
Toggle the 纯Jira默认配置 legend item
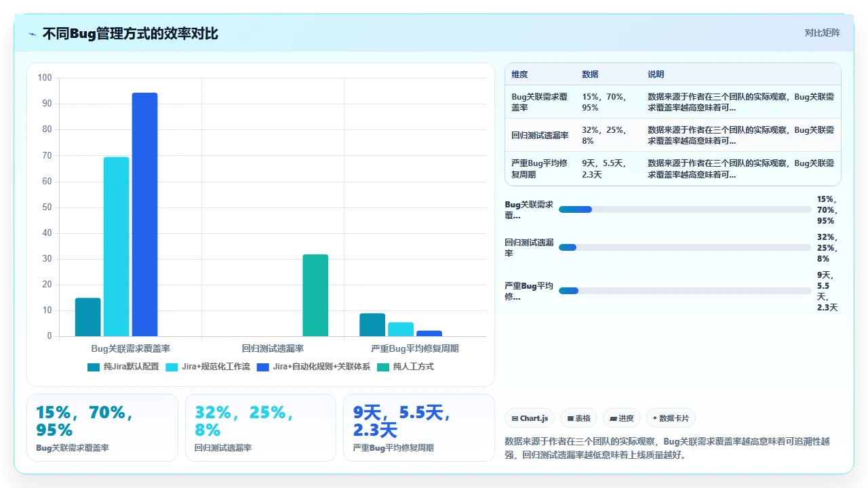pyautogui.click(x=123, y=367)
